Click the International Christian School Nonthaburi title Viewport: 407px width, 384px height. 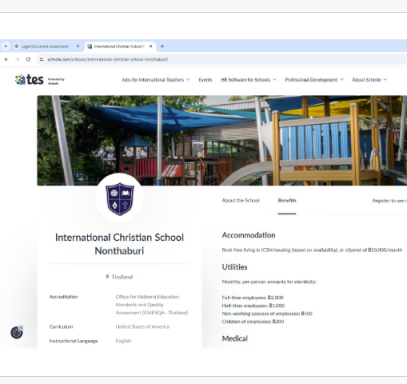click(119, 244)
